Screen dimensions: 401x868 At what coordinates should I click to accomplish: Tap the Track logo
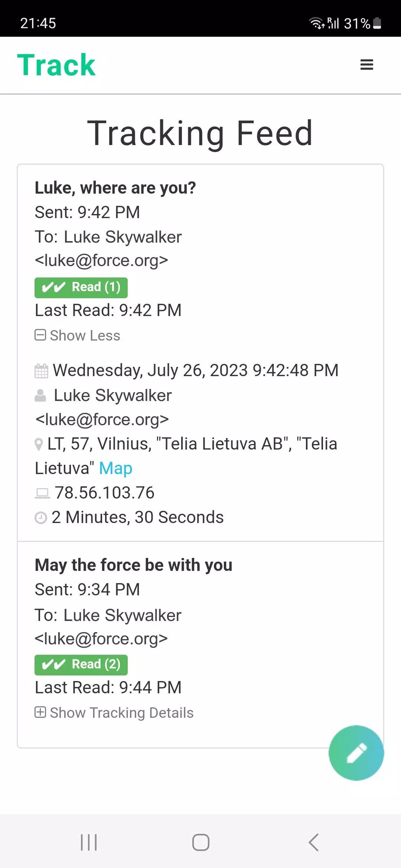pos(56,65)
